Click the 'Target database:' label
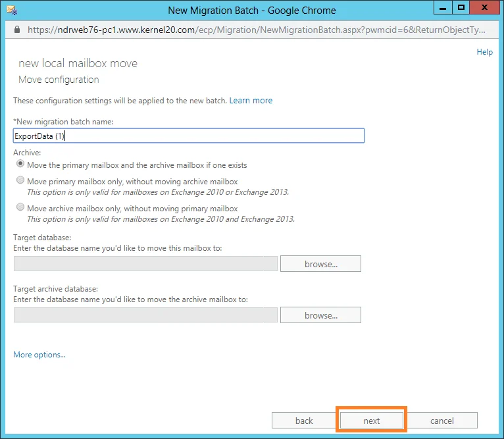This screenshot has width=504, height=439. pos(42,238)
